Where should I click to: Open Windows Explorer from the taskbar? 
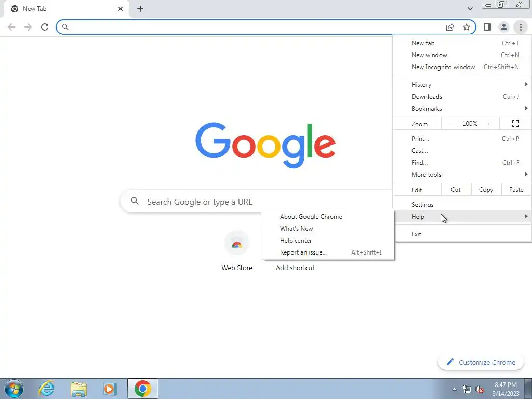[x=78, y=389]
